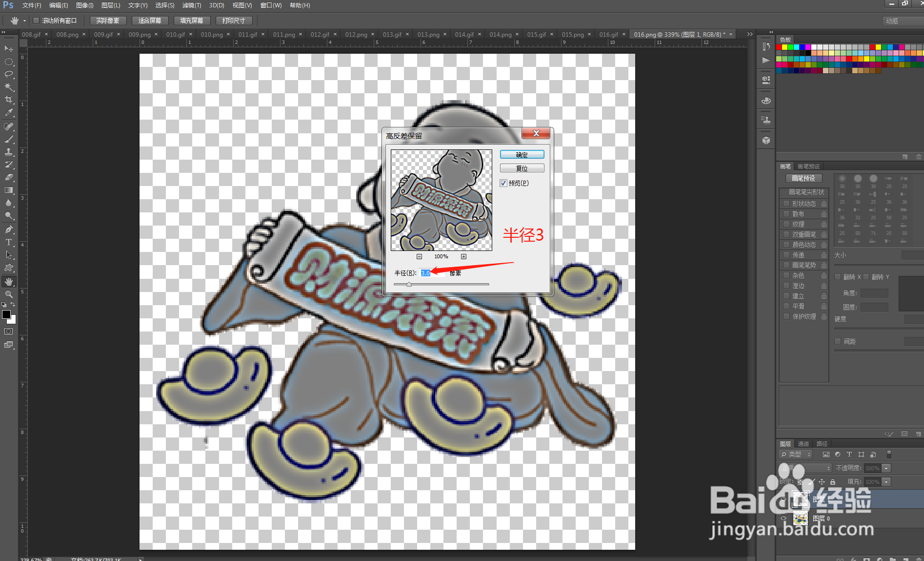Tick 散布 brush option checkbox

[786, 214]
